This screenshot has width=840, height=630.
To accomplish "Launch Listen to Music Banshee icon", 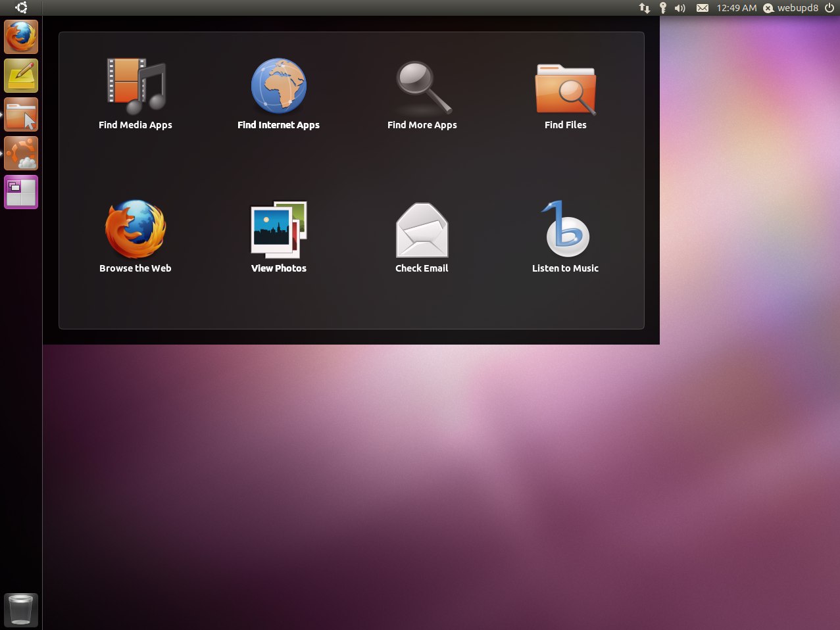I will click(x=566, y=229).
